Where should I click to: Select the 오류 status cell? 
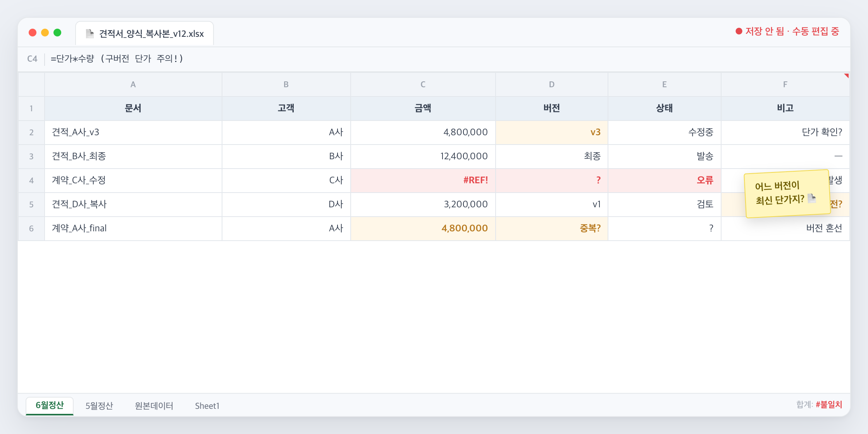point(664,180)
